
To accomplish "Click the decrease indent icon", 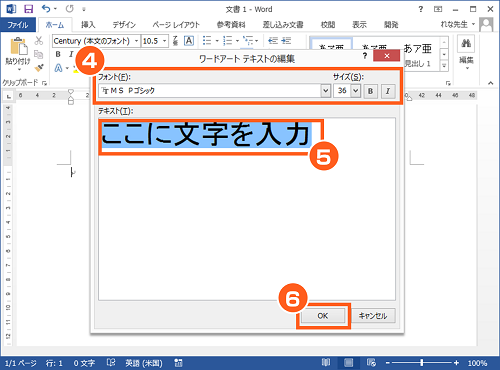I will click(x=273, y=41).
